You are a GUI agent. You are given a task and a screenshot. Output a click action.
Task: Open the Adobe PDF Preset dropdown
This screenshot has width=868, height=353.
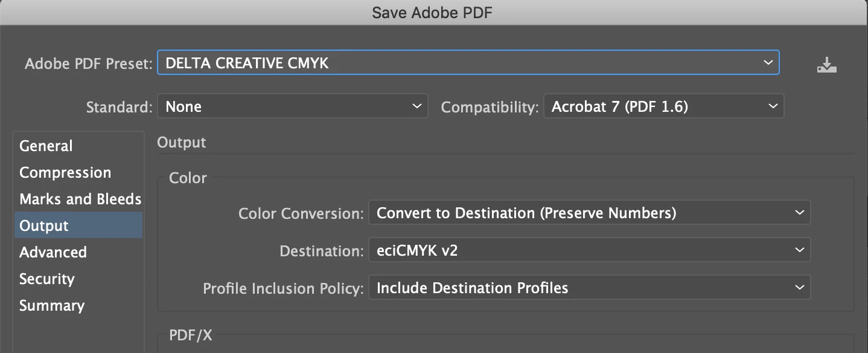point(468,63)
